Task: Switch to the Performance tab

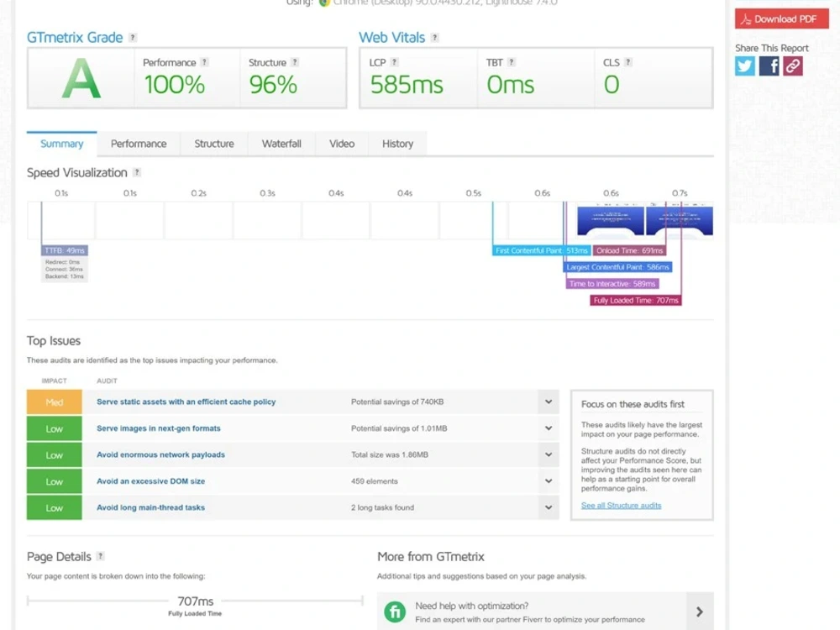Action: pyautogui.click(x=139, y=144)
